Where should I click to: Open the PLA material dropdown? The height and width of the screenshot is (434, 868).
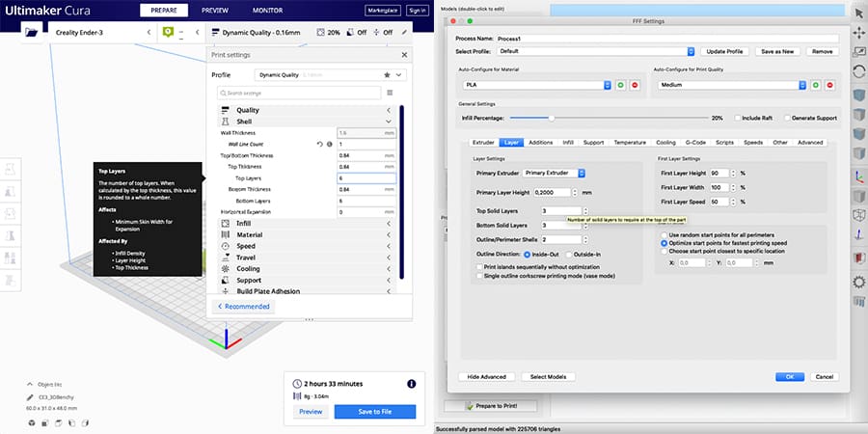(x=537, y=85)
